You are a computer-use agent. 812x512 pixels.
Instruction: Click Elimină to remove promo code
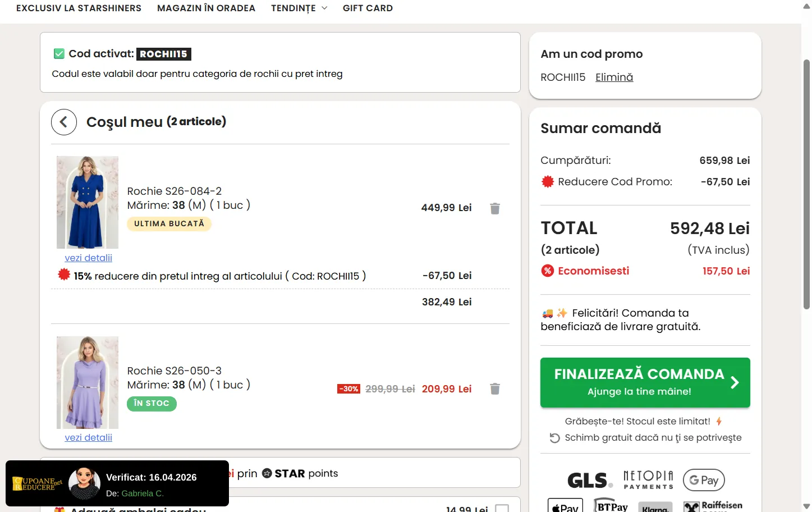tap(614, 77)
